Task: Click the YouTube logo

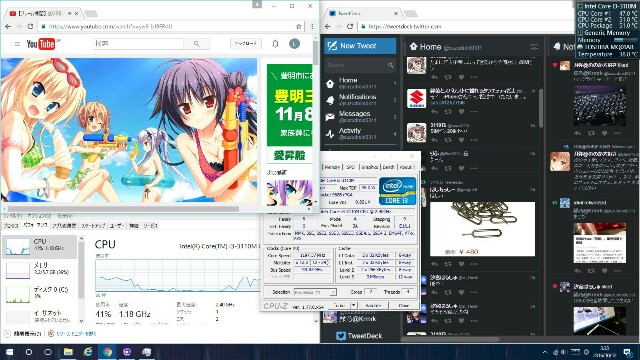Action: pos(42,44)
